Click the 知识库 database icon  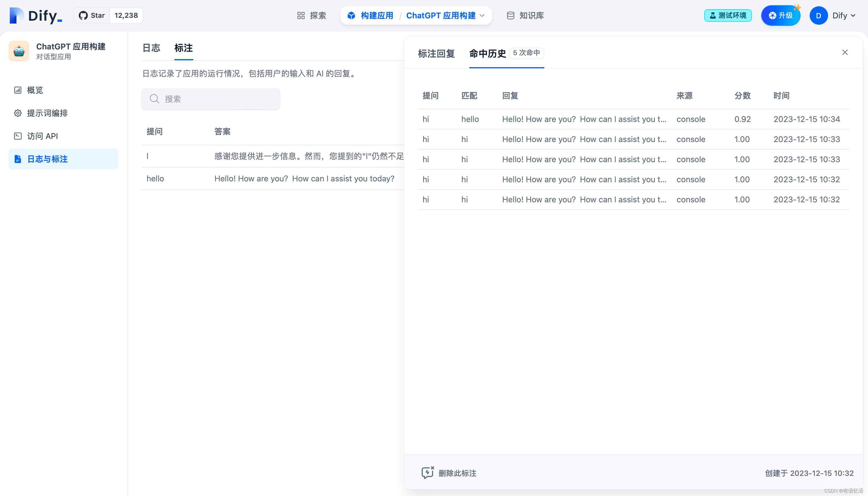click(510, 16)
